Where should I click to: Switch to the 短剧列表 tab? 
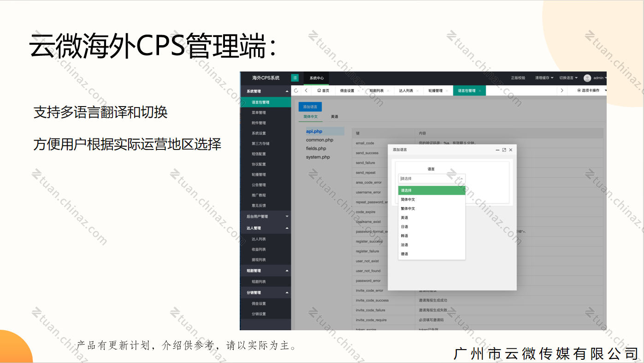tap(377, 91)
